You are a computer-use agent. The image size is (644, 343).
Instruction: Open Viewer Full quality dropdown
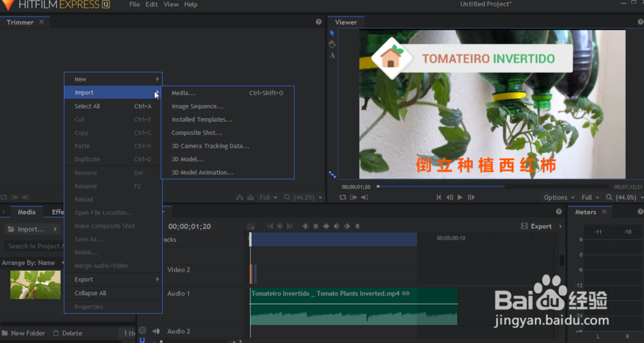tap(589, 197)
